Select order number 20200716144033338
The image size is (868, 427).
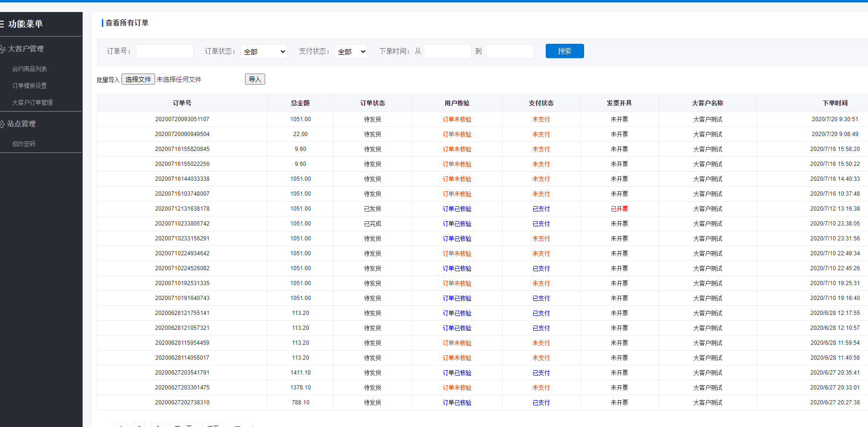(x=182, y=179)
